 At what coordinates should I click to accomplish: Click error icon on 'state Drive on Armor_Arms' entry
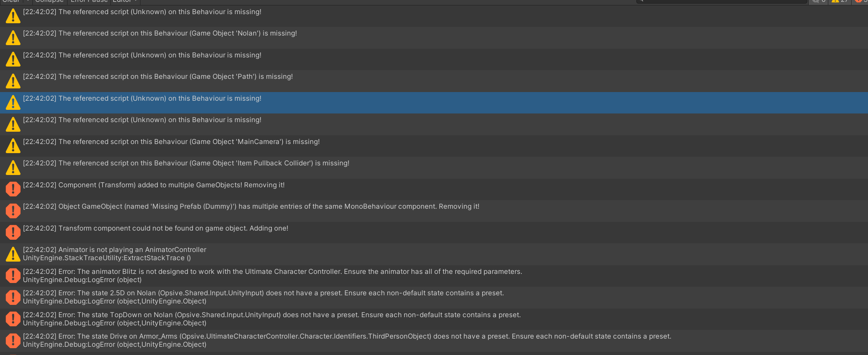pos(13,340)
